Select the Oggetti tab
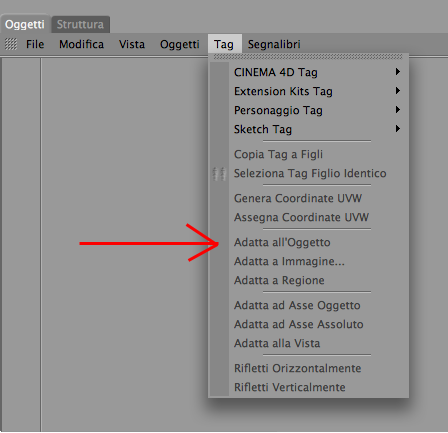448x433 pixels. point(25,24)
